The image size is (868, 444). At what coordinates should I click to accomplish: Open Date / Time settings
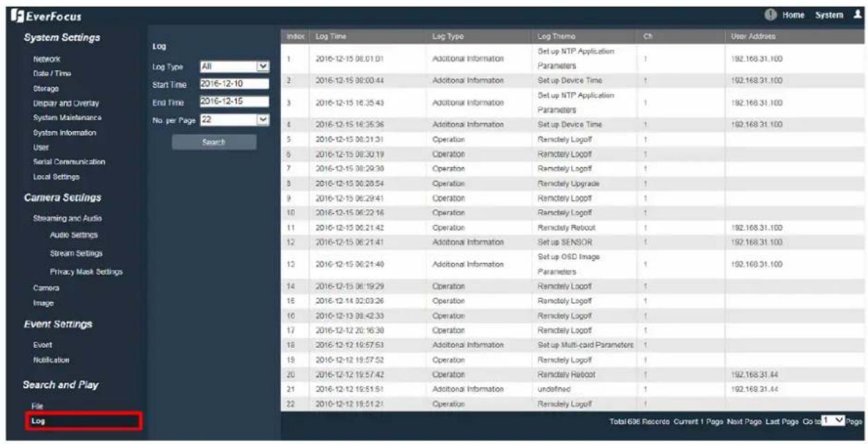pos(52,73)
